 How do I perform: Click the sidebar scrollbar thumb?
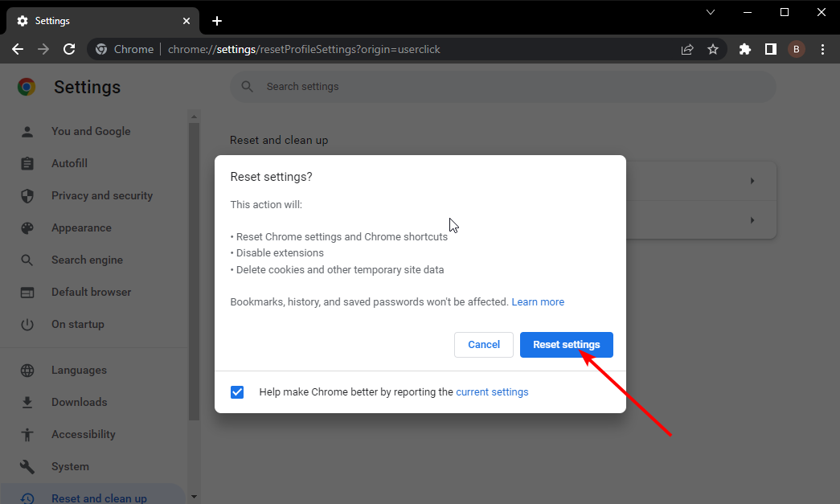[x=194, y=272]
